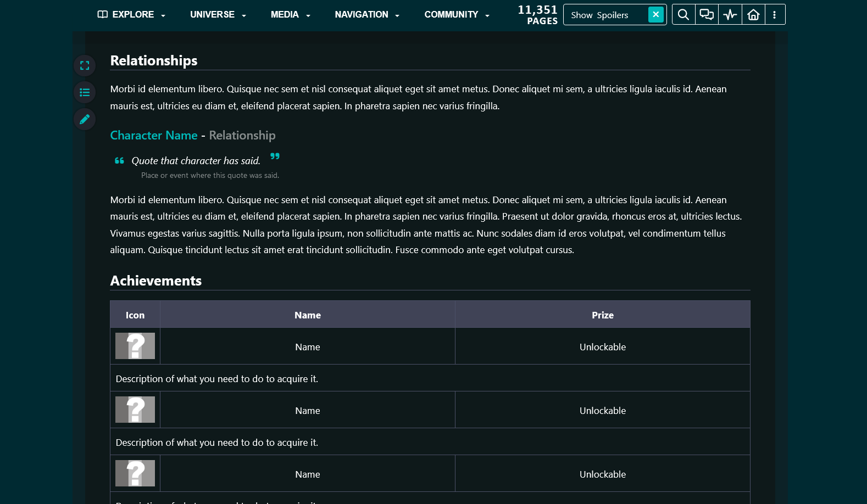867x504 pixels.
Task: Toggle the Show Spoilers switch
Action: [655, 15]
